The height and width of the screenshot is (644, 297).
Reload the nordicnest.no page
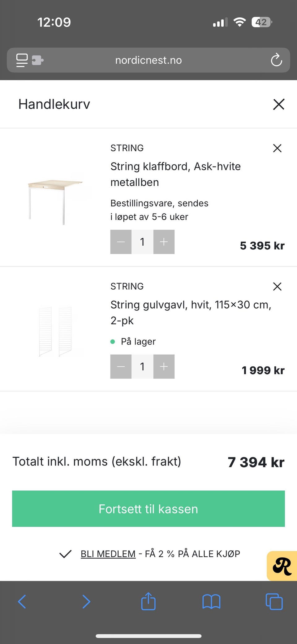pos(276,60)
